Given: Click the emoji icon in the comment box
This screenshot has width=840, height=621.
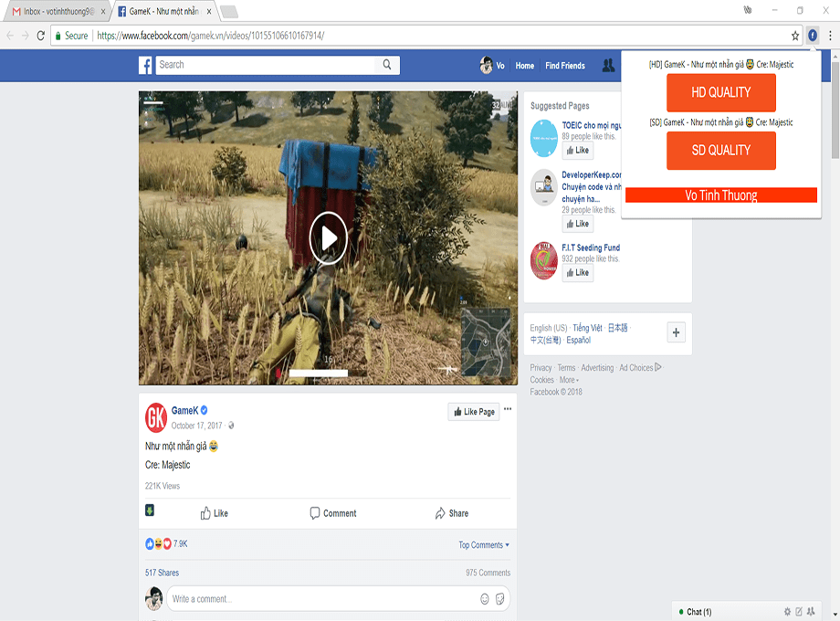Looking at the screenshot, I should tap(483, 598).
